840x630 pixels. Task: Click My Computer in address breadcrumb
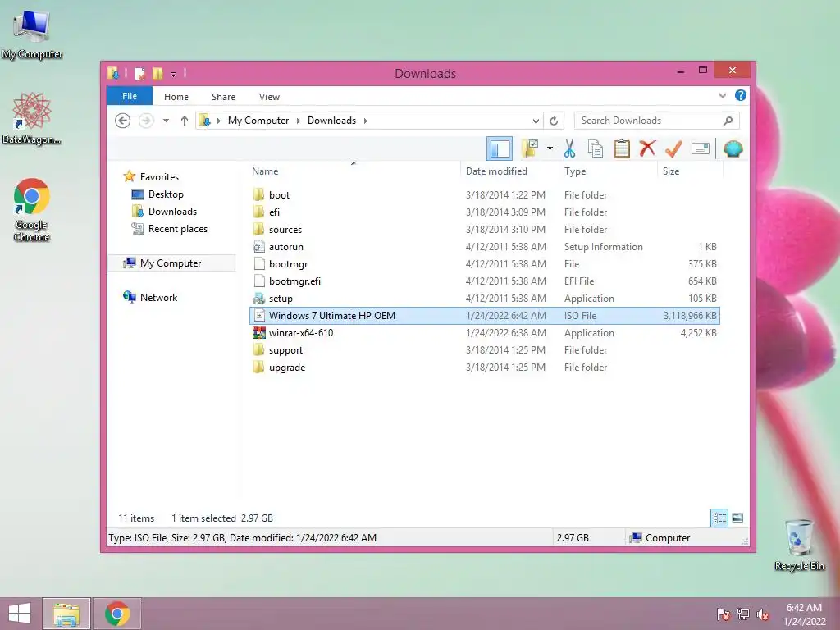(258, 121)
